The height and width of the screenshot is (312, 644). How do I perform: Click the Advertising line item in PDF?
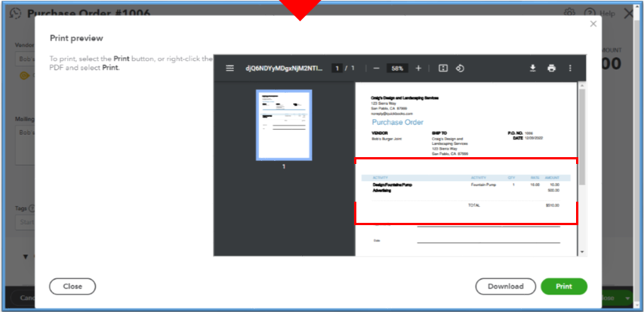[x=382, y=190]
